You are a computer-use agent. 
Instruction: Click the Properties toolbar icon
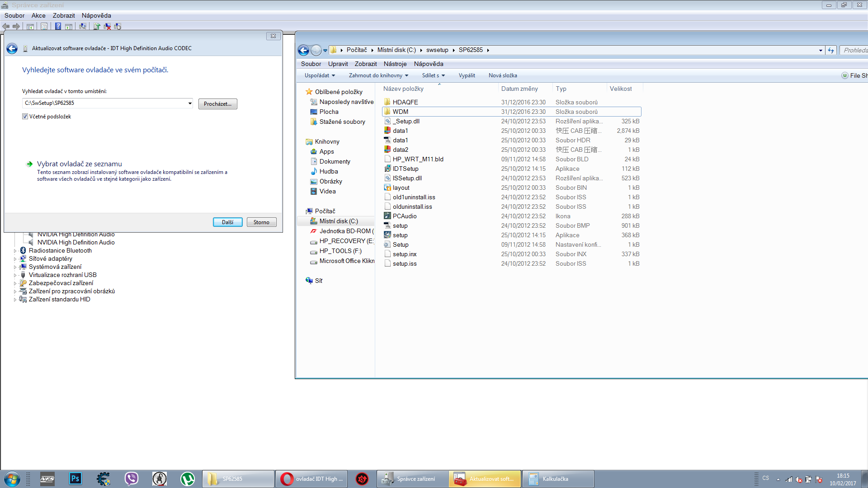click(x=44, y=26)
